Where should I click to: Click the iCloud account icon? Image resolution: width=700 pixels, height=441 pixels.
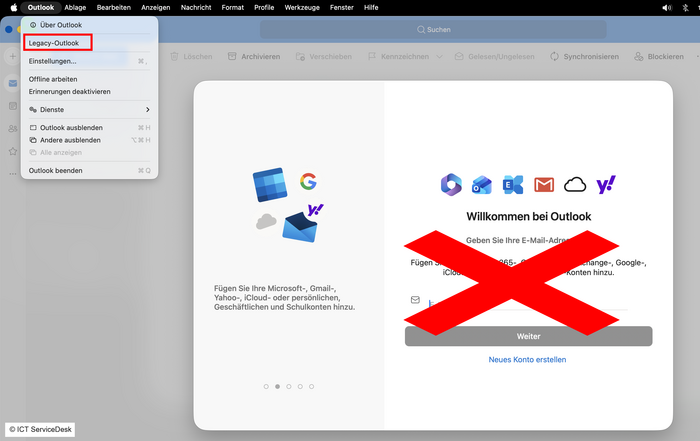575,184
